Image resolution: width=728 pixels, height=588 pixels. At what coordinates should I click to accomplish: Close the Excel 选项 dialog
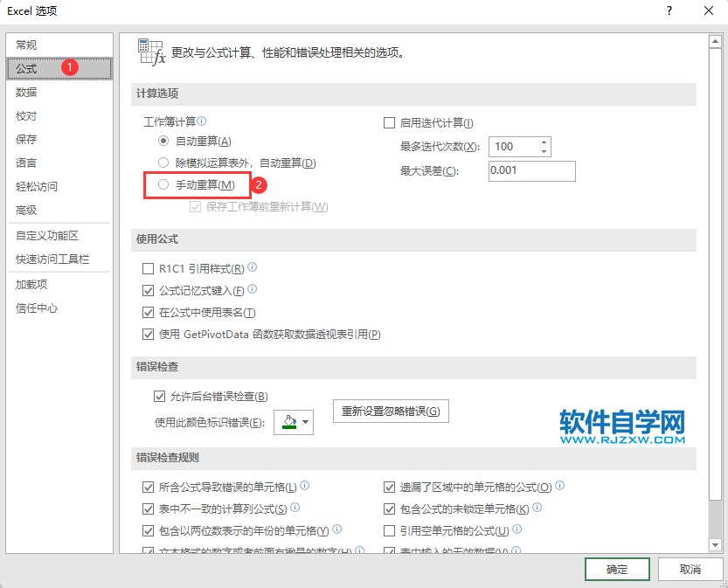[709, 10]
